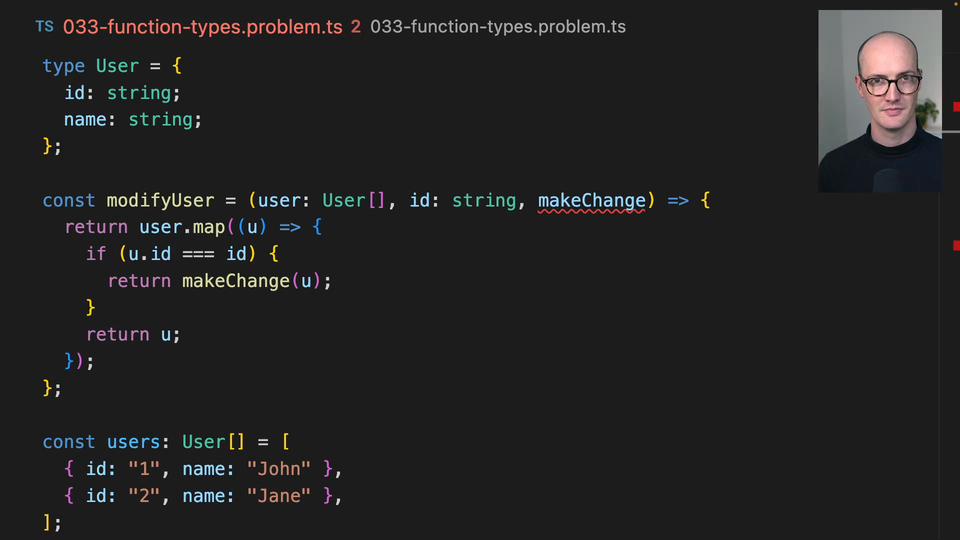Viewport: 960px width, 540px height.
Task: Jump to the upper red error marker in scrollbar
Action: point(956,107)
